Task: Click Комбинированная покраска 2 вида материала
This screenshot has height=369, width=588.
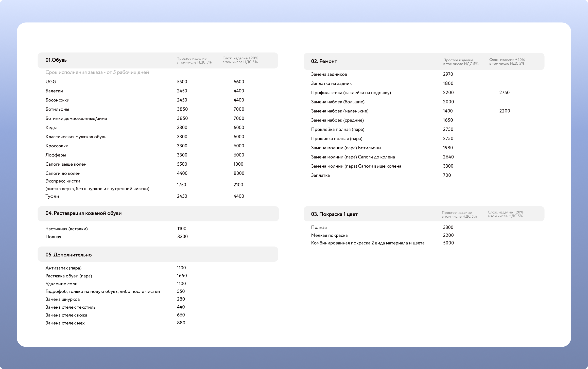Action: pyautogui.click(x=368, y=243)
